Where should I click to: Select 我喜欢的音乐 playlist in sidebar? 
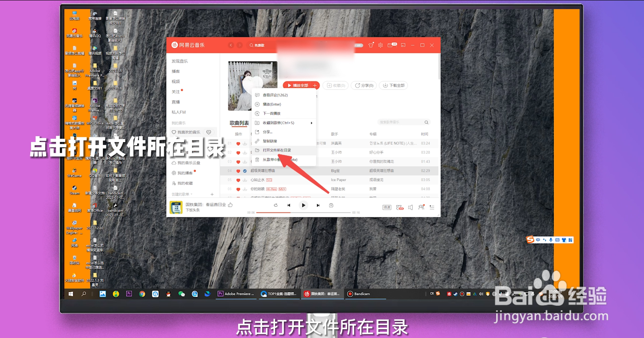[188, 132]
